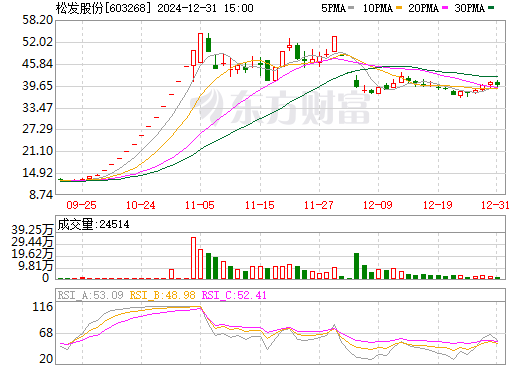Click the 58.20 price axis label
This screenshot has height=365, width=520.
coord(38,20)
